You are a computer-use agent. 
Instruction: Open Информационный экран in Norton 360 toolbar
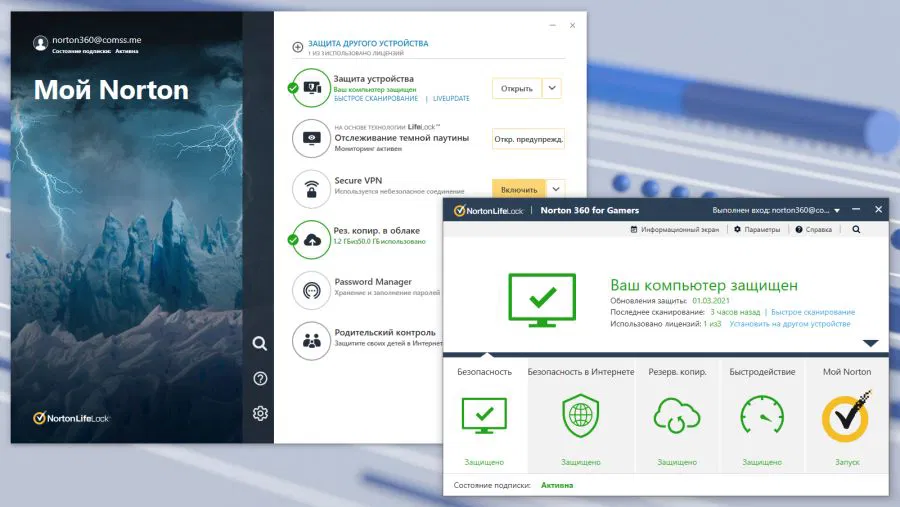(x=674, y=229)
